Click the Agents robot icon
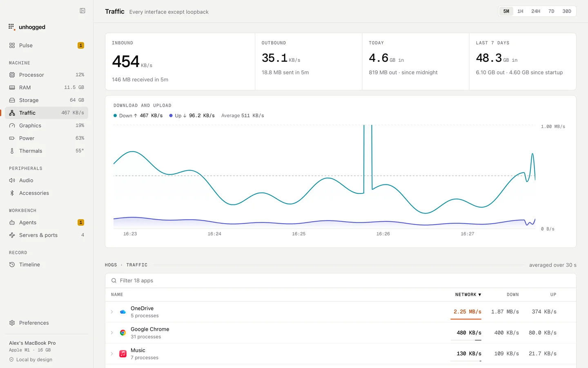Viewport: 588px width, 368px height. tap(12, 222)
